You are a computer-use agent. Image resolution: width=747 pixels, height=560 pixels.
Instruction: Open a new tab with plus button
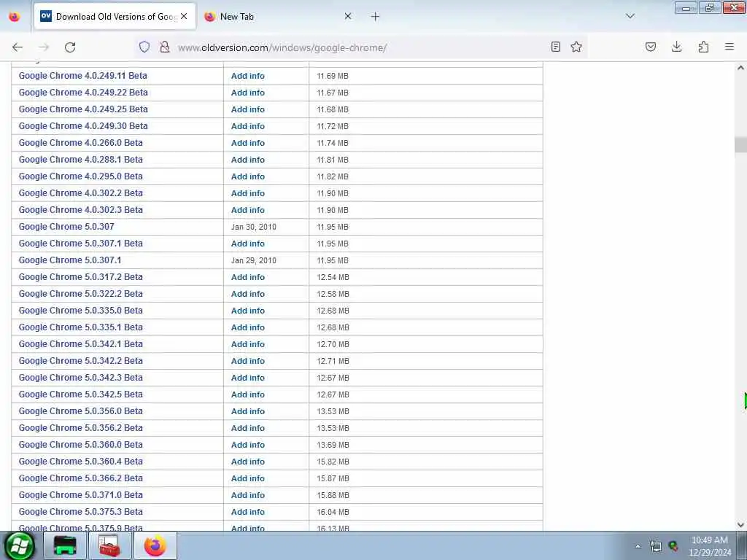point(376,17)
